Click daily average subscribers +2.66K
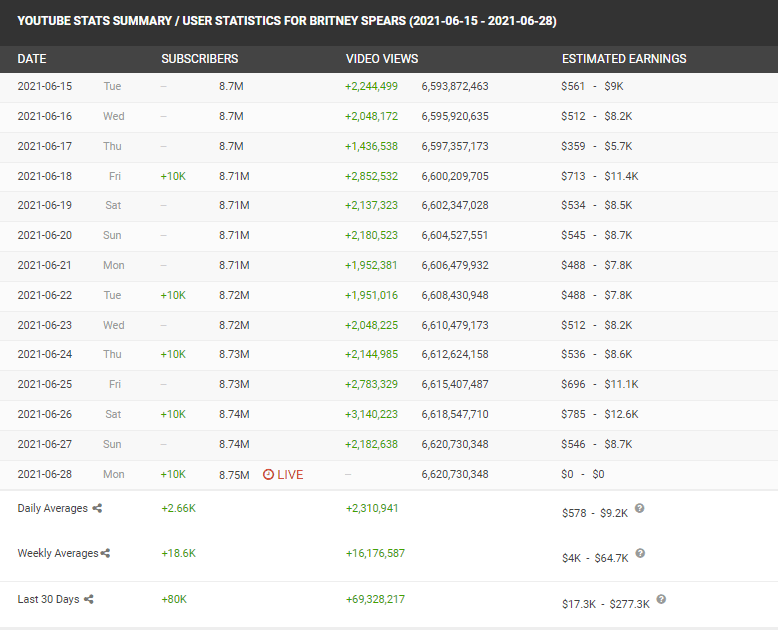778x630 pixels. point(179,508)
